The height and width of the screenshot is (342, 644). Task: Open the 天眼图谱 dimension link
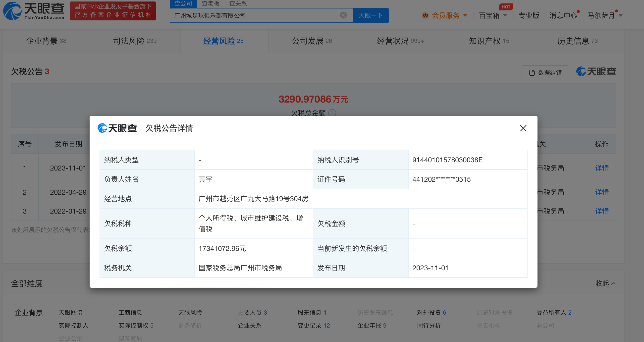click(x=70, y=312)
